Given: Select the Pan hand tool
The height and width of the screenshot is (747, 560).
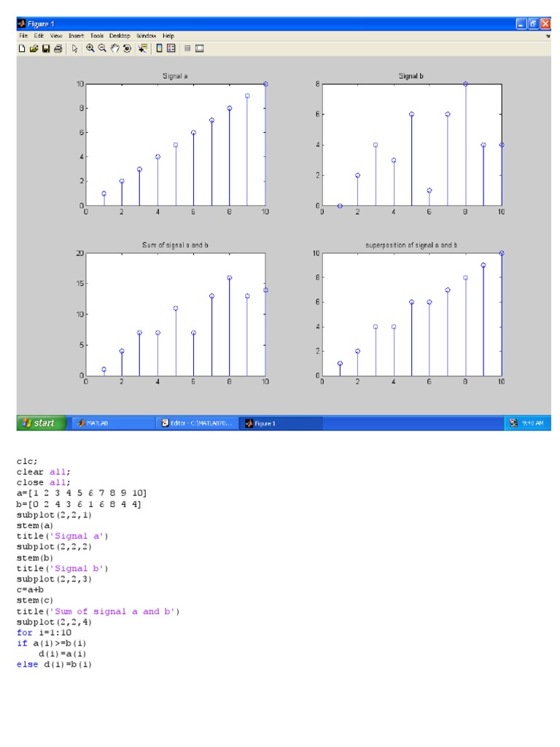Looking at the screenshot, I should (x=114, y=48).
